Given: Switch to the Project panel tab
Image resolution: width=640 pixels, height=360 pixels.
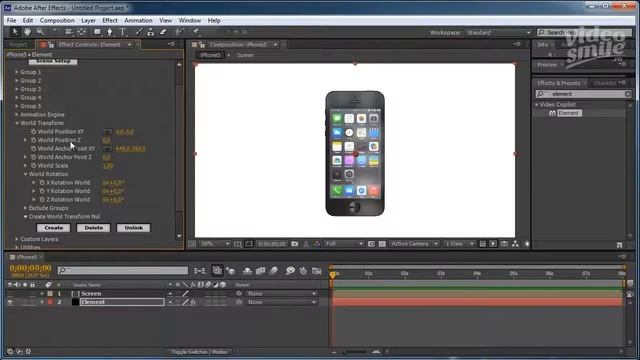Looking at the screenshot, I should 18,44.
